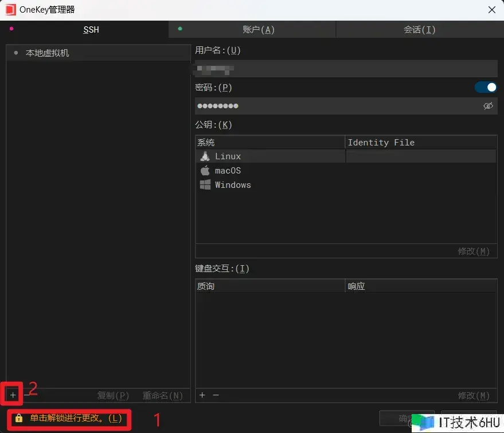Select the SSH tab
This screenshot has width=504, height=433.
[91, 30]
